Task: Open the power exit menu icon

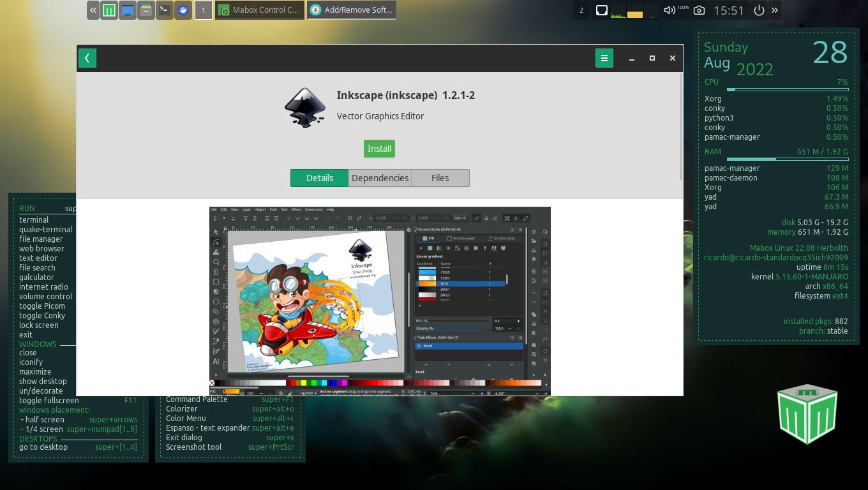Action: 759,10
